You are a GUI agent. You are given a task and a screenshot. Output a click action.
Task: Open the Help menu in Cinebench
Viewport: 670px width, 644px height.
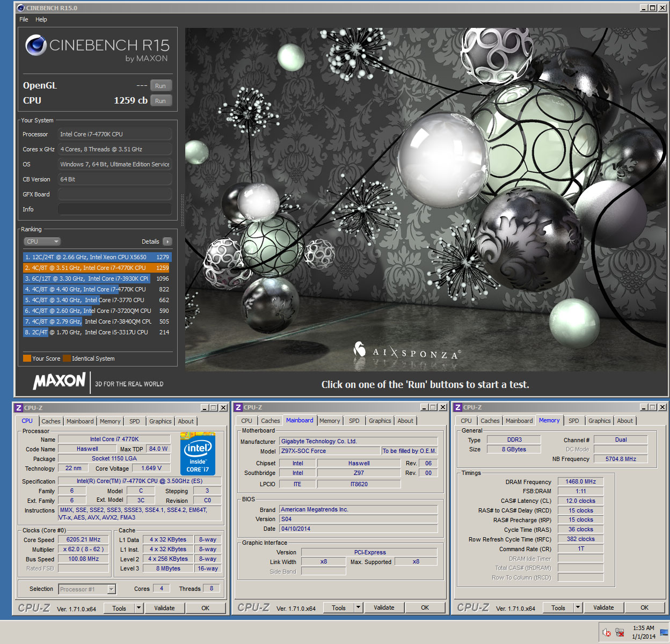(41, 19)
